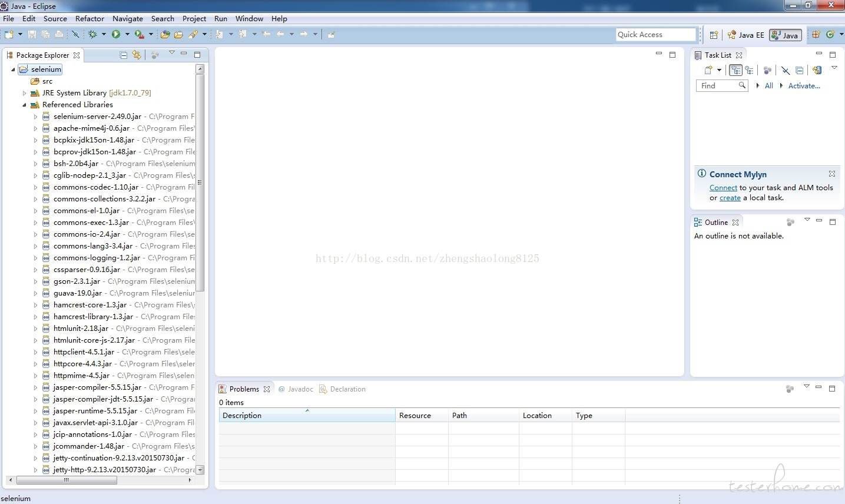Click the New file wizard icon in the toolbar

[x=8, y=34]
